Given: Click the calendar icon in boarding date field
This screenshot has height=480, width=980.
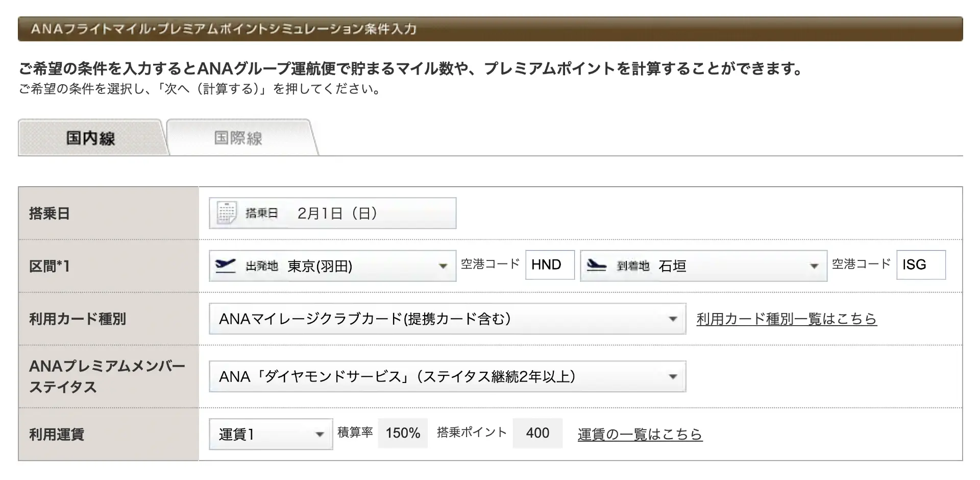Looking at the screenshot, I should [x=226, y=213].
